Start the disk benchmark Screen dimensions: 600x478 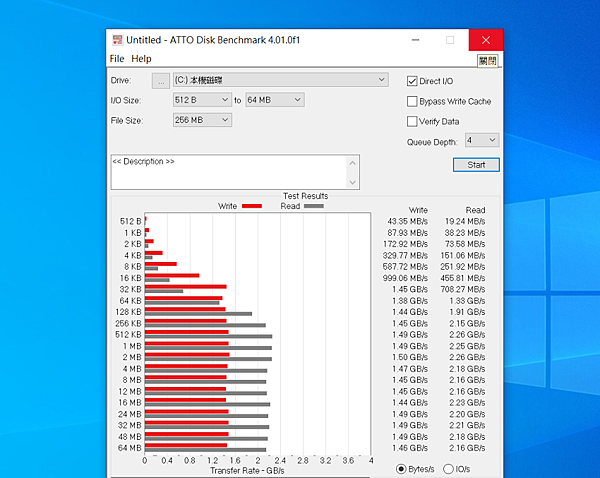pyautogui.click(x=476, y=165)
